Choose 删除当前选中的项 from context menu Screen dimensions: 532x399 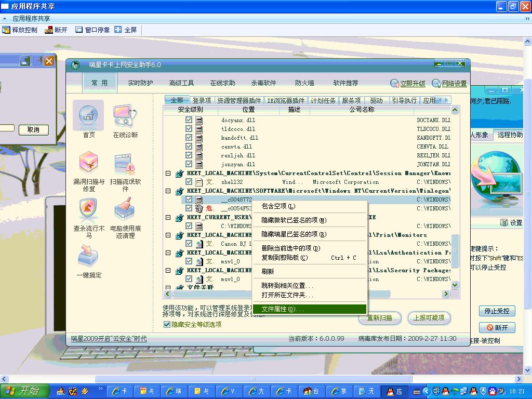310,248
